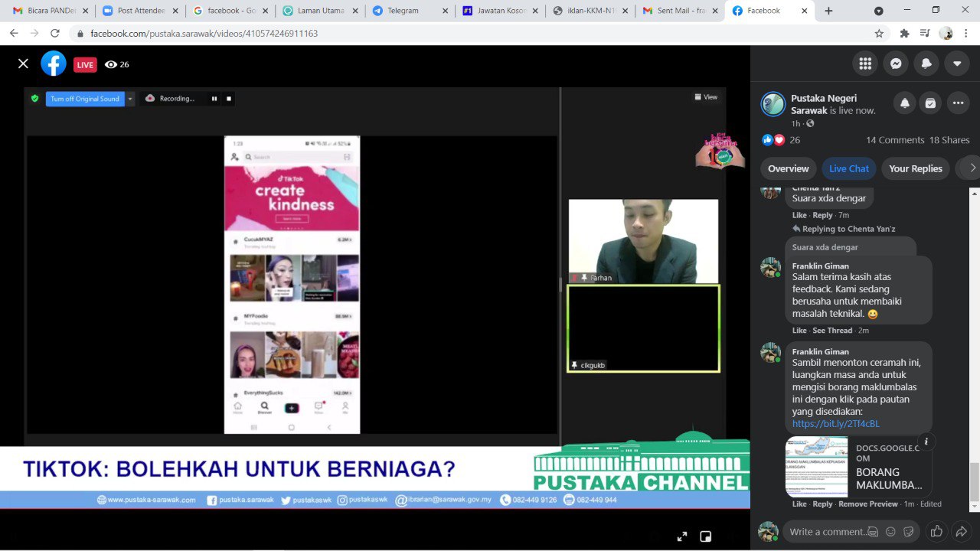Viewport: 980px width, 551px height.
Task: Reply to the 'Suara xda dengar' comment
Action: pyautogui.click(x=822, y=215)
